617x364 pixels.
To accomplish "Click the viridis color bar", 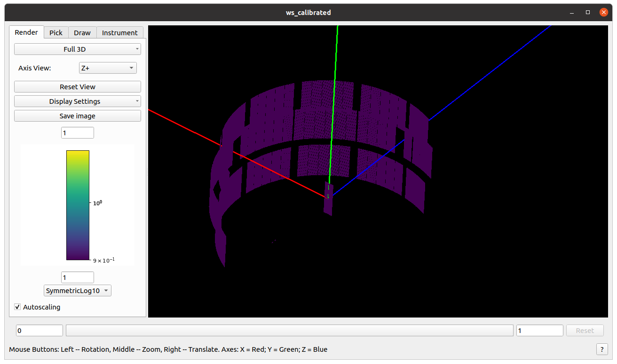I will coord(78,205).
